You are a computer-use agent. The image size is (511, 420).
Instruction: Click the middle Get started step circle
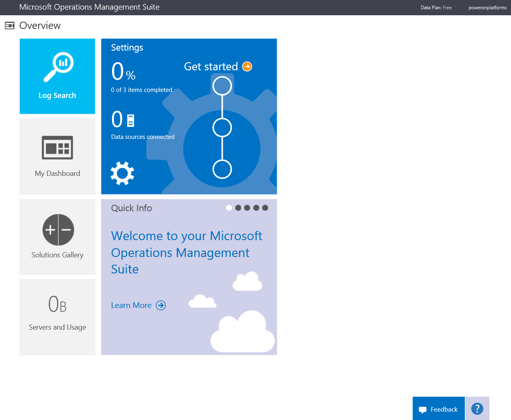[x=222, y=128]
